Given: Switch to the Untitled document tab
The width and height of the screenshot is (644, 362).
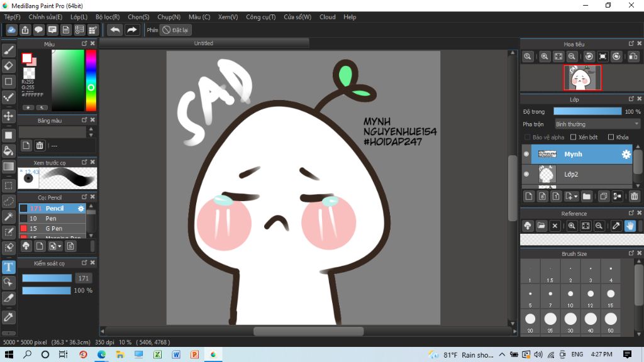Looking at the screenshot, I should pos(204,43).
